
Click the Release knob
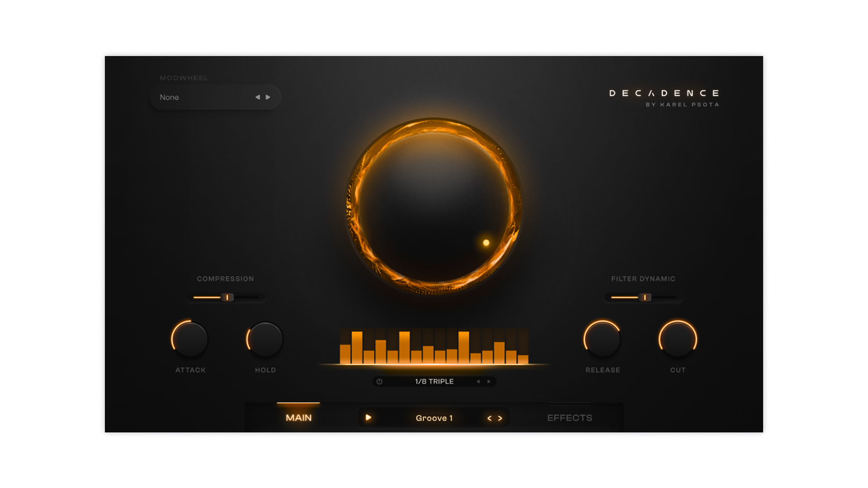coord(602,339)
